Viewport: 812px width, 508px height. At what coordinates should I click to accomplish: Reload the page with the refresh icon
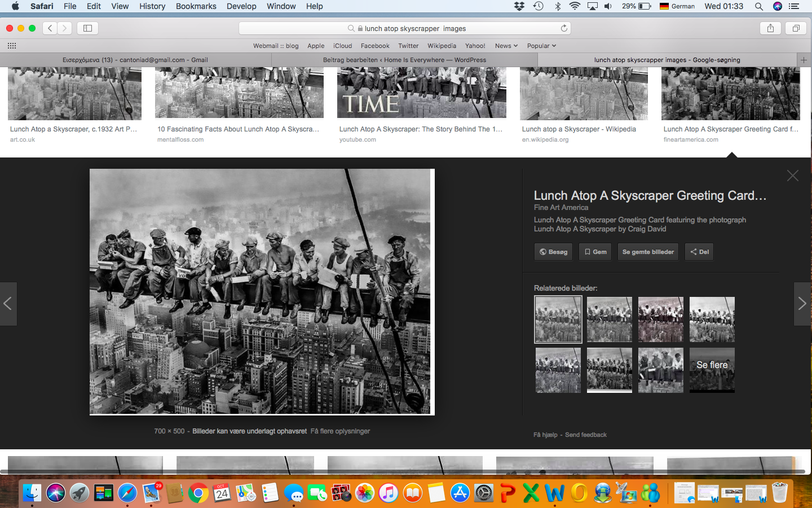click(564, 28)
